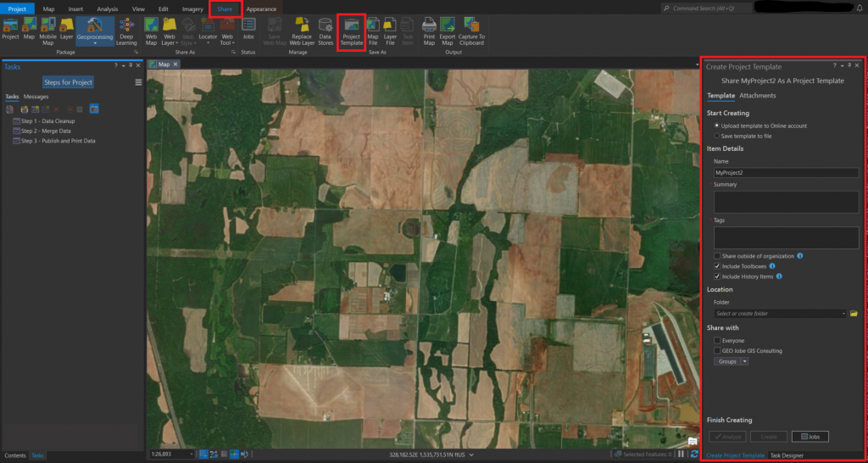Uncheck Include Toolboxes checkbox

(717, 265)
